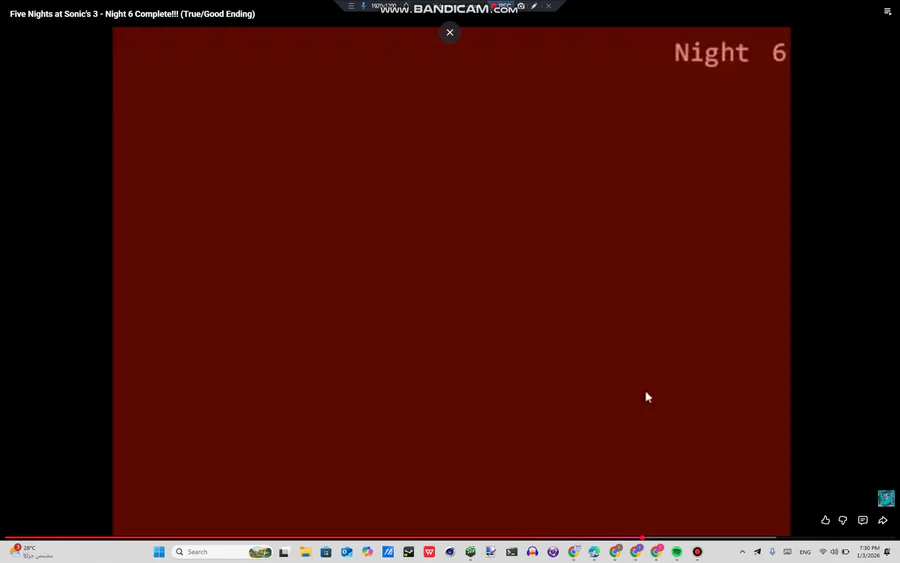
Task: Open Wi-Fi network settings tray icon
Action: tap(823, 552)
